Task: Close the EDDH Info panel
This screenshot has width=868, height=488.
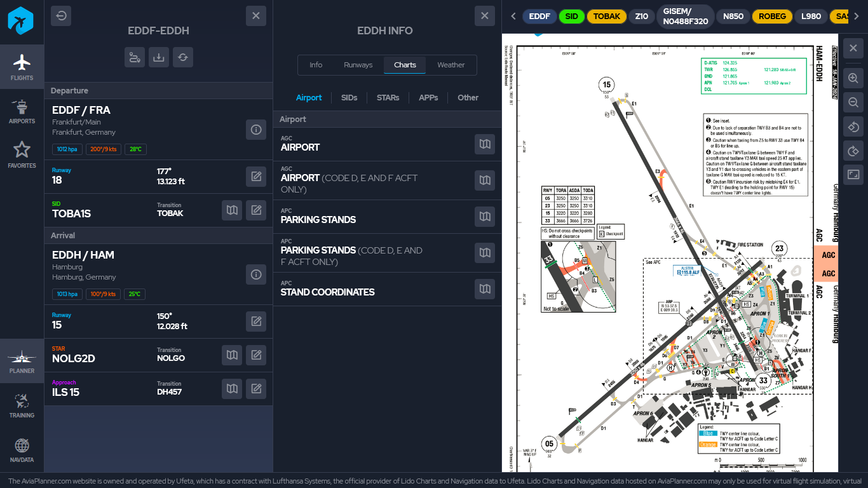Action: coord(484,16)
